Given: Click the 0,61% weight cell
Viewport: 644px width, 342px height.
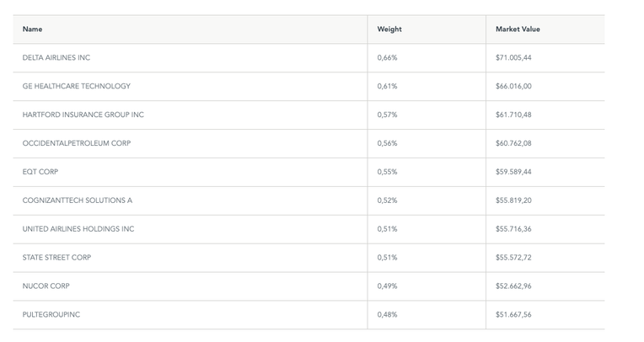Looking at the screenshot, I should 388,87.
